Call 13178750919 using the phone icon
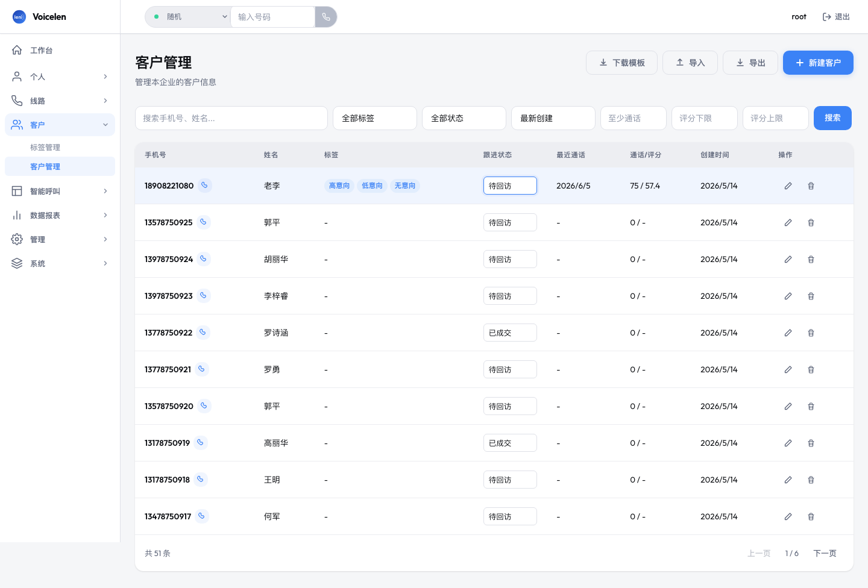This screenshot has width=868, height=588. coord(201,443)
